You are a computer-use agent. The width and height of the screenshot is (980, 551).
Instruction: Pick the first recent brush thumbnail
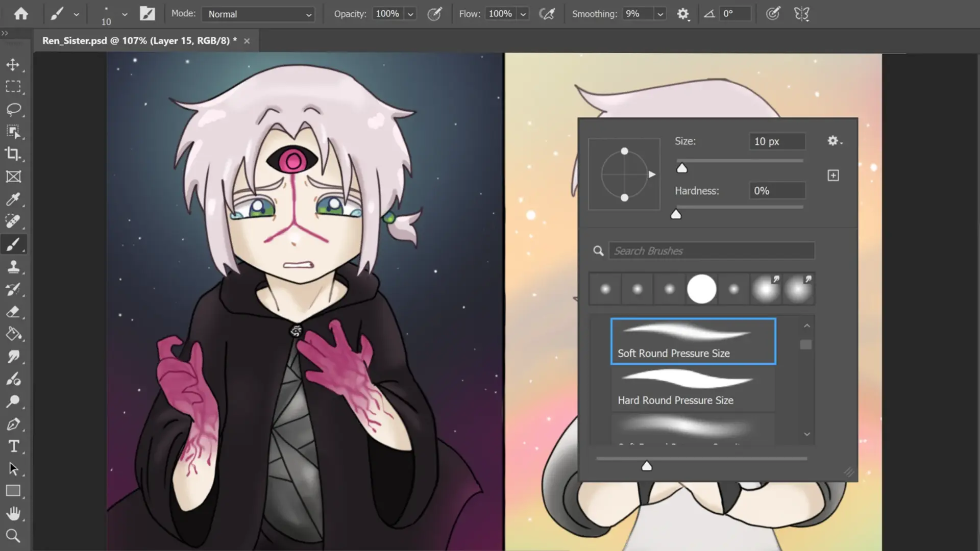click(x=605, y=289)
